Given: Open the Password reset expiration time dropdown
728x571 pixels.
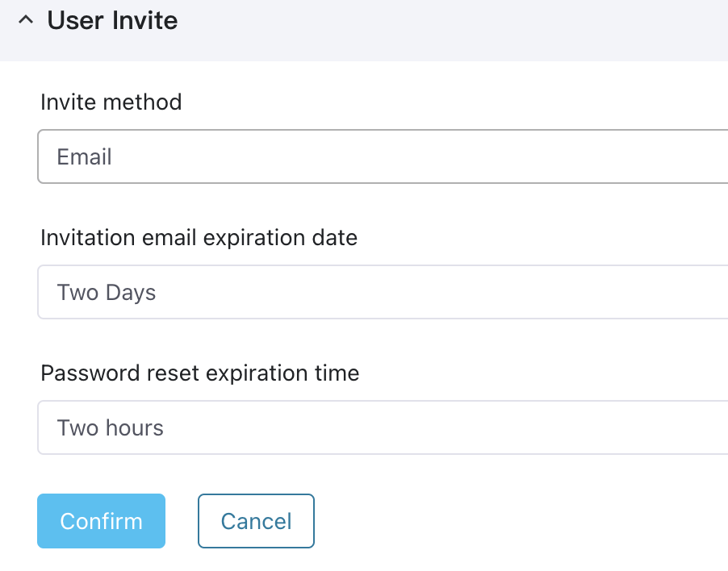Looking at the screenshot, I should [383, 427].
